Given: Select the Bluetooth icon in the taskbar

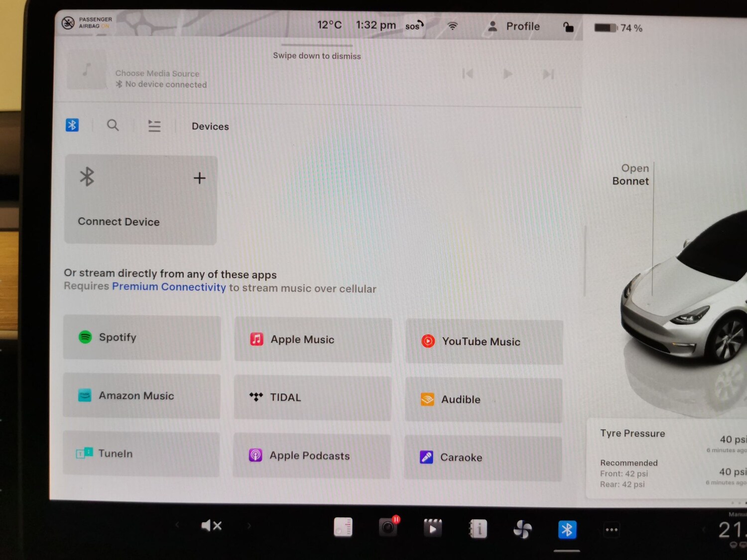Looking at the screenshot, I should [567, 529].
